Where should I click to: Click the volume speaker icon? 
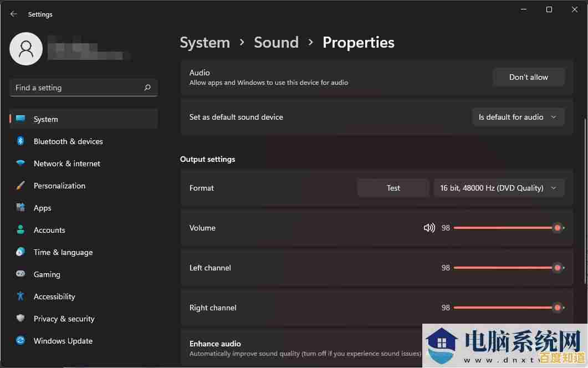[x=430, y=227]
